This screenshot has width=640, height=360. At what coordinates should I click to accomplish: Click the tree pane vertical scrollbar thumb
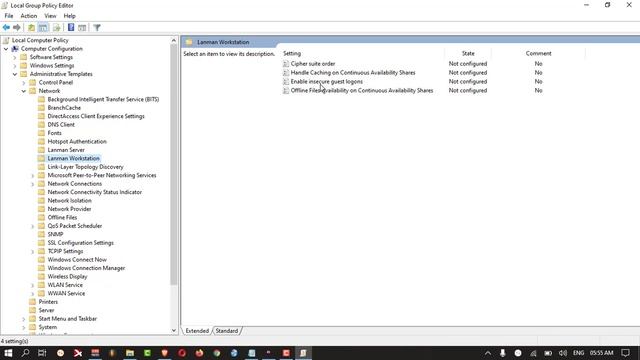click(174, 165)
